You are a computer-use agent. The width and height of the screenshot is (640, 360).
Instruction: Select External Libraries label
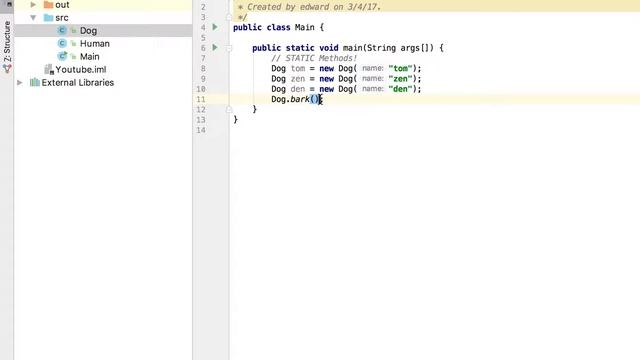tap(78, 82)
